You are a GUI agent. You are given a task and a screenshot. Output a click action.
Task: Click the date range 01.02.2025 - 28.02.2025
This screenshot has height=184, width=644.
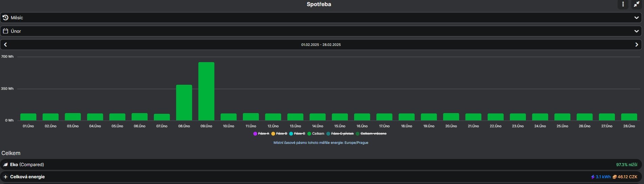click(321, 45)
